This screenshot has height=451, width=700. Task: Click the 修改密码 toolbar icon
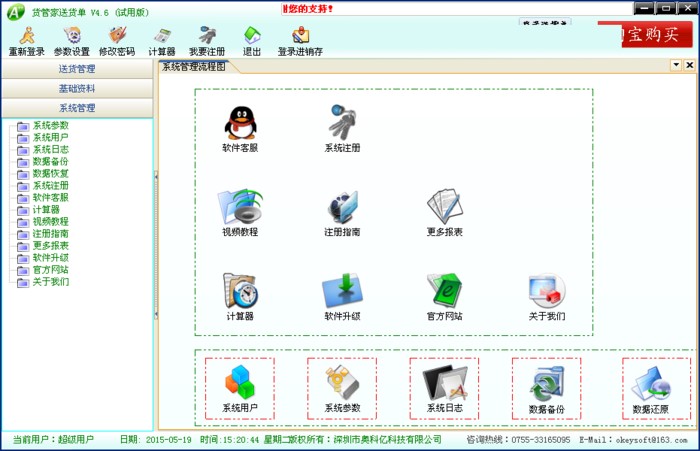117,41
